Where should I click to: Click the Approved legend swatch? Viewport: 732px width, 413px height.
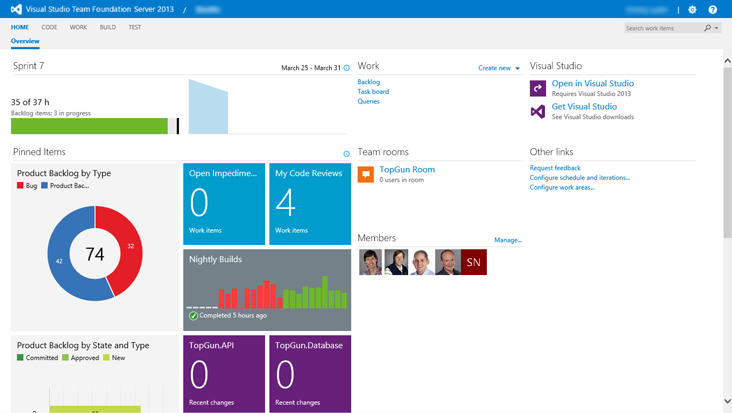65,357
